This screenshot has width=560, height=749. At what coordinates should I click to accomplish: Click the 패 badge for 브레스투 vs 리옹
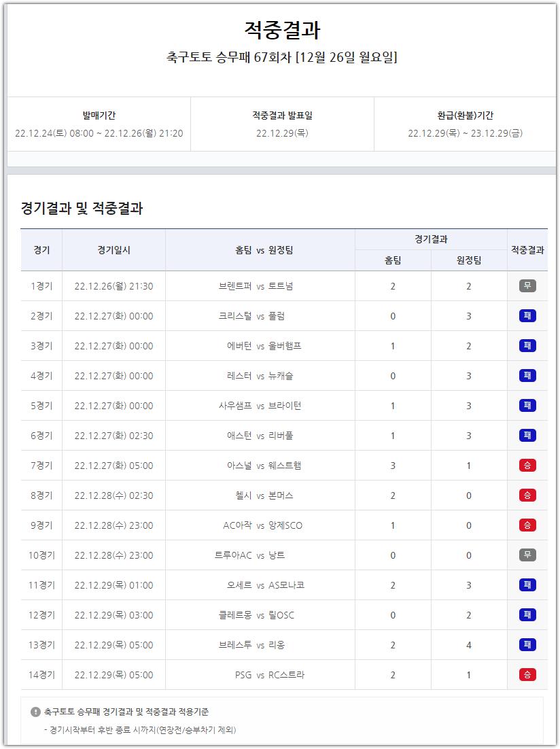(527, 645)
